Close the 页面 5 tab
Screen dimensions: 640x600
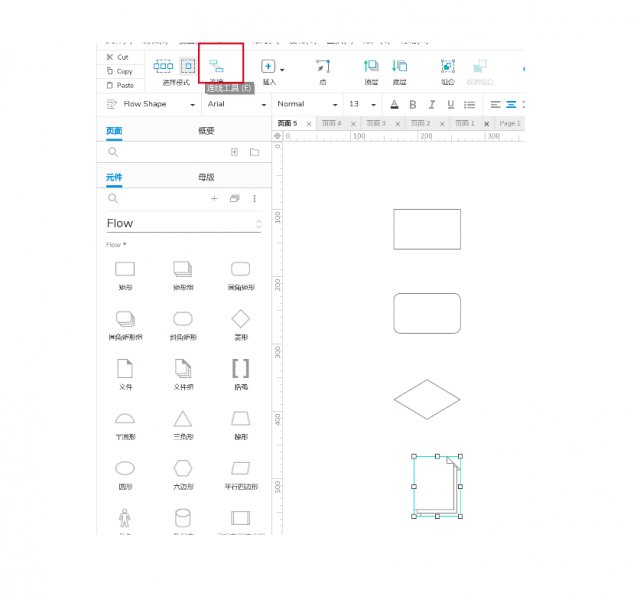tap(309, 124)
